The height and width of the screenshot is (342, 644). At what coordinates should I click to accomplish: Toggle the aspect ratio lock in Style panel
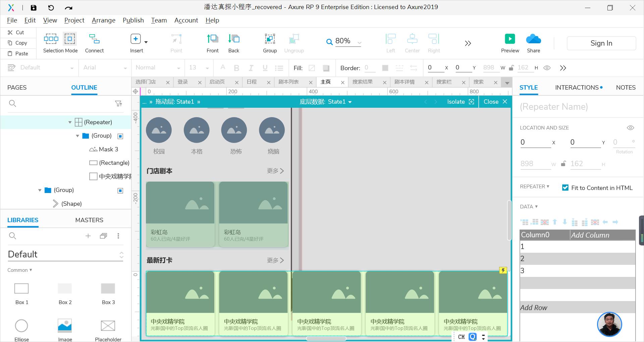coord(563,164)
